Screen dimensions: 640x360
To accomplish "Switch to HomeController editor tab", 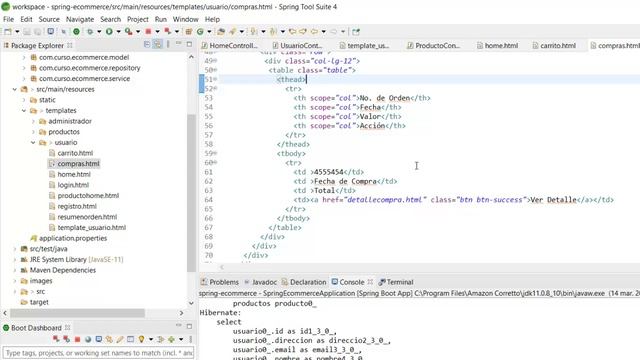I will (x=229, y=46).
